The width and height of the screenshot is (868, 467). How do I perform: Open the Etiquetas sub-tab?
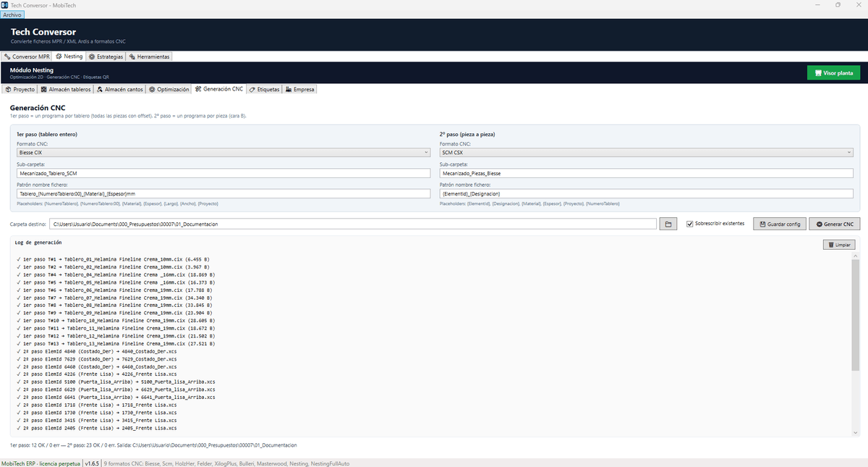point(264,89)
